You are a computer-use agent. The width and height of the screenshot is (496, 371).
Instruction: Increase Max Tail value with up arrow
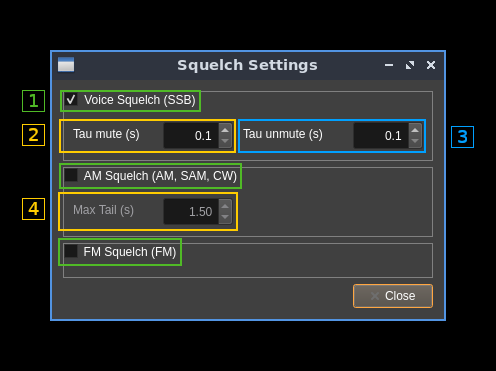point(225,206)
